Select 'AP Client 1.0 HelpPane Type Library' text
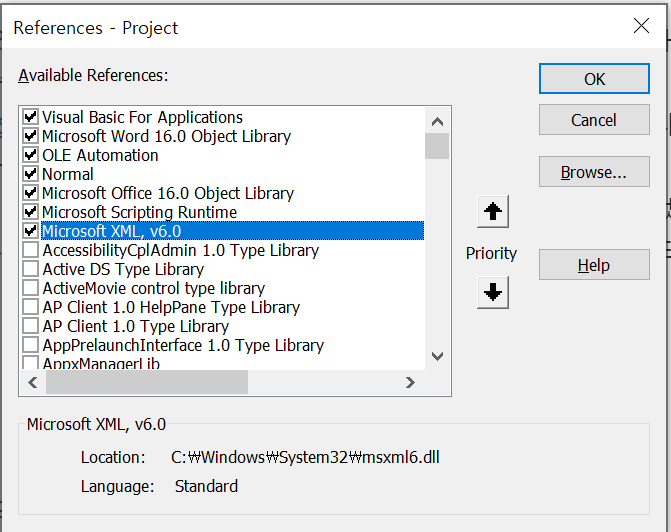The image size is (671, 532). (x=171, y=307)
